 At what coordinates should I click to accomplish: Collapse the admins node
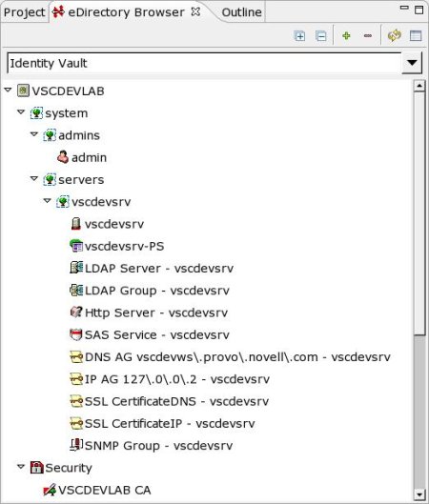pos(34,134)
